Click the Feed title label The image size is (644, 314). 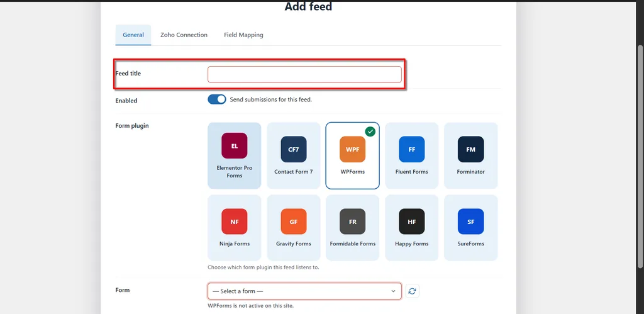(x=128, y=73)
